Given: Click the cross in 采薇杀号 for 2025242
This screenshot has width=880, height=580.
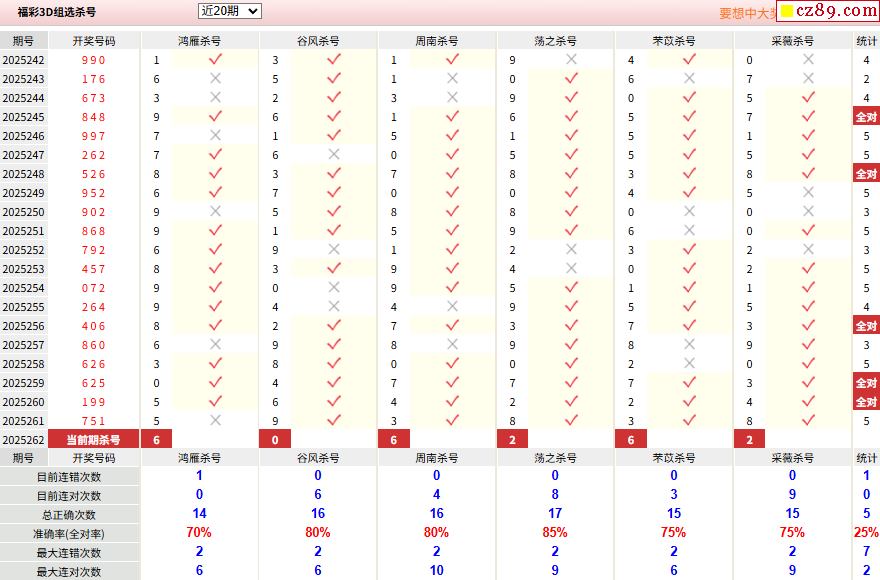Looking at the screenshot, I should coord(808,59).
